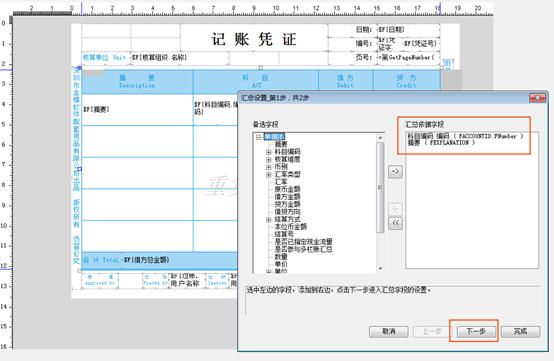Click the tree scrollbar down arrow

pos(380,269)
